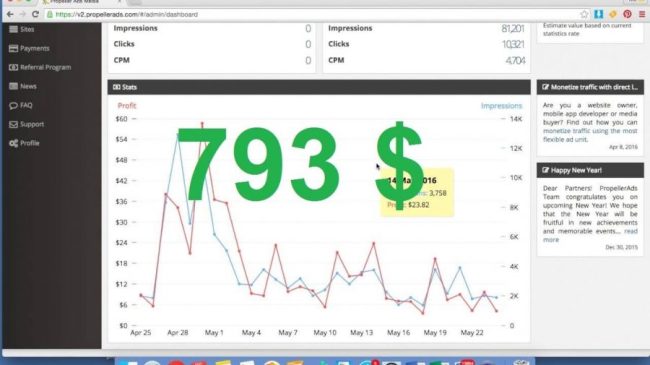Click the Happy New Year title

[576, 170]
